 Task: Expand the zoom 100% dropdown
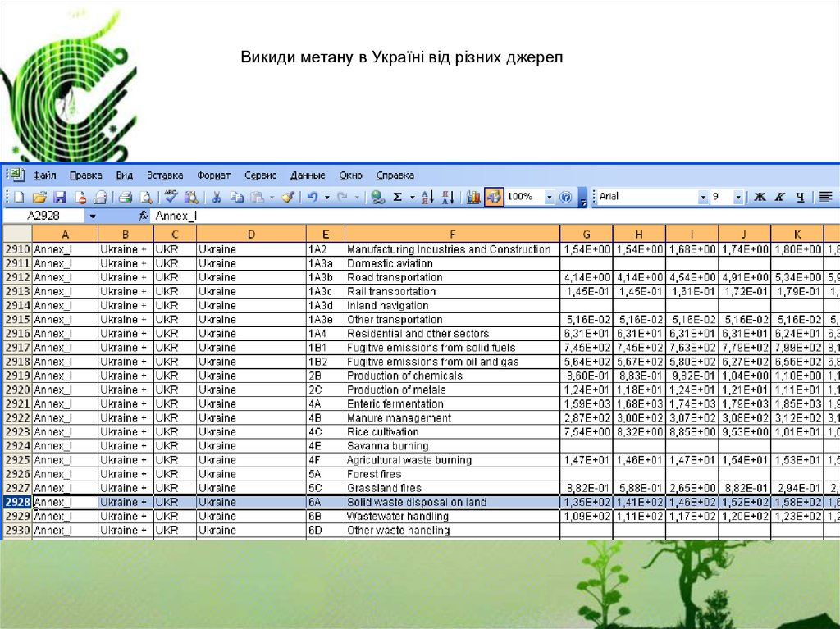[x=550, y=197]
